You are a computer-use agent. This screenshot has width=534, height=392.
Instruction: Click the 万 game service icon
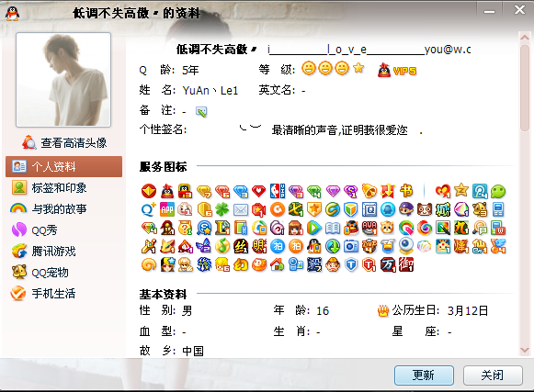pos(388,264)
